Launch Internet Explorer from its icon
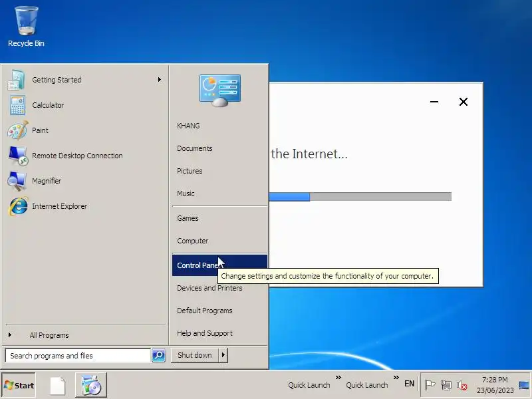Screen dimensions: 532x399 pos(18,206)
